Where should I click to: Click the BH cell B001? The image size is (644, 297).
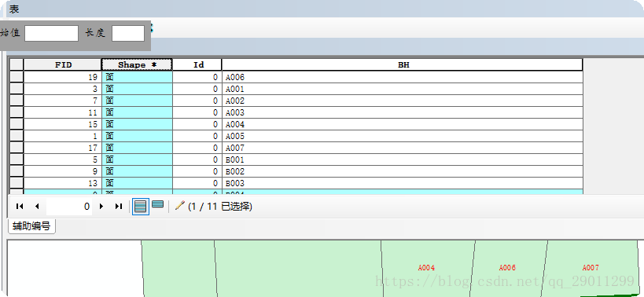[x=403, y=159]
